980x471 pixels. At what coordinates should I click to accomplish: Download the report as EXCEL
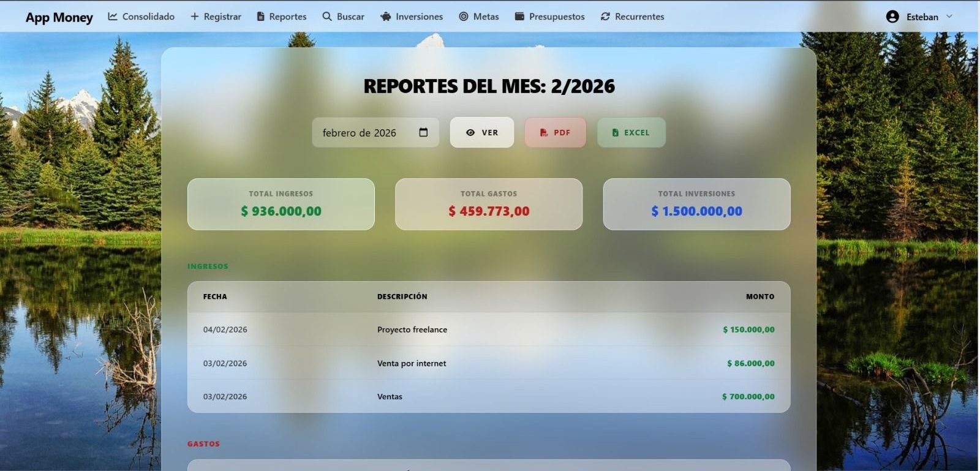click(631, 132)
